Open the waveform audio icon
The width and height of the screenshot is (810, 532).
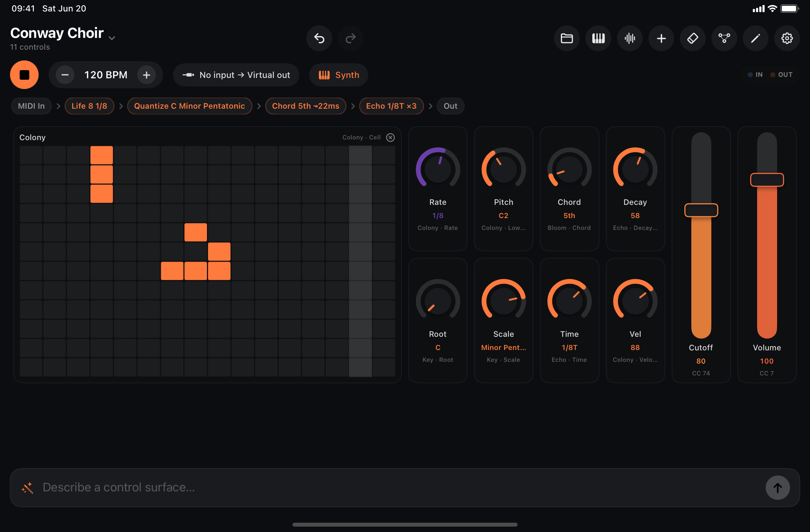pos(630,38)
